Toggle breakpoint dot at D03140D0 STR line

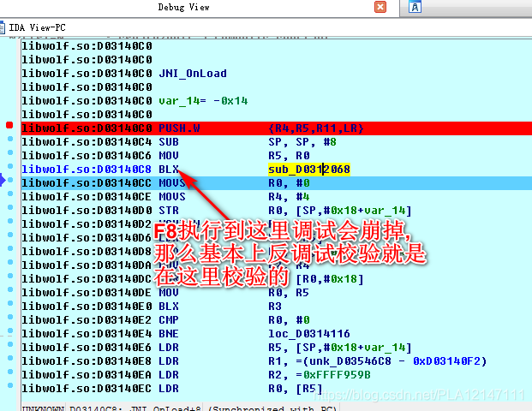tap(10, 207)
